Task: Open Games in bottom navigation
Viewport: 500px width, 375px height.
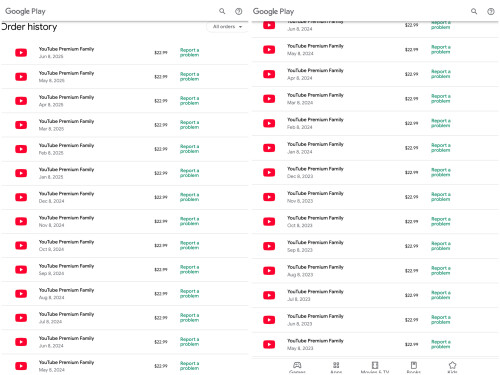Action: 297,367
